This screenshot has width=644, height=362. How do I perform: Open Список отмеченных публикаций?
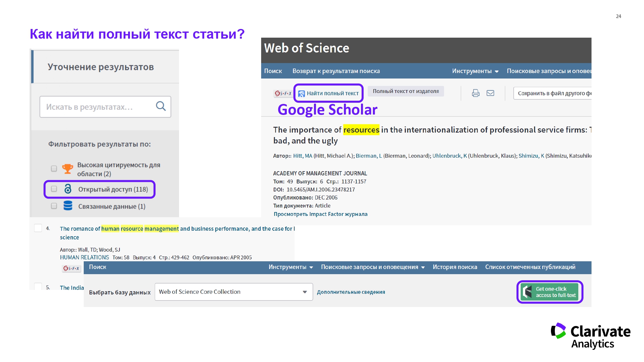point(530,267)
